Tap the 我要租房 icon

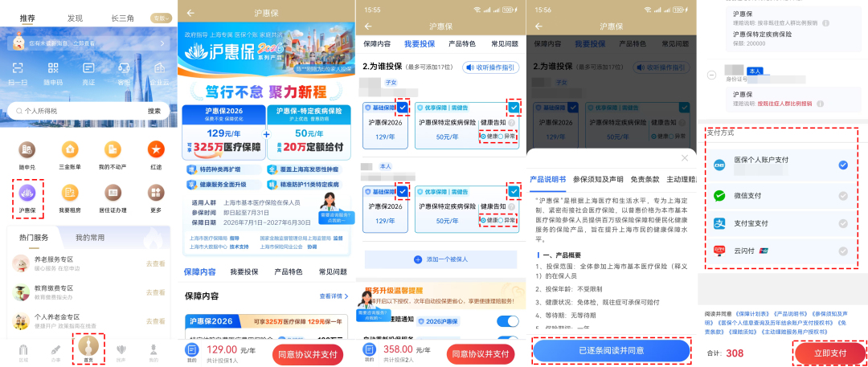[70, 193]
